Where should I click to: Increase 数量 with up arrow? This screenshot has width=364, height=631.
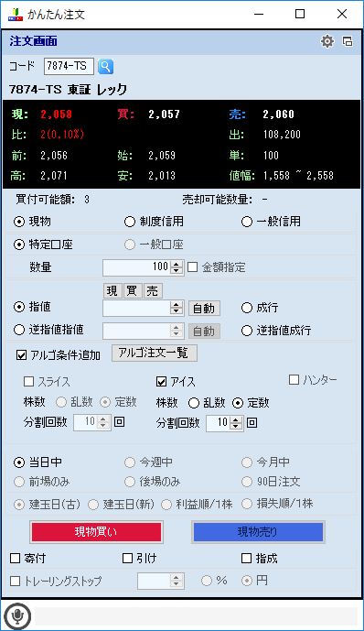[177, 264]
